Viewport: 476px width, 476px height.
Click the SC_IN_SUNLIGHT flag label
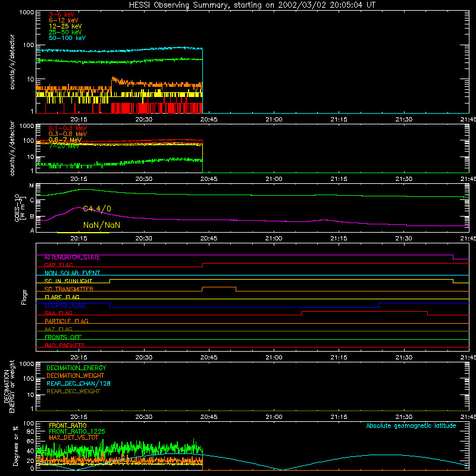pyautogui.click(x=68, y=281)
